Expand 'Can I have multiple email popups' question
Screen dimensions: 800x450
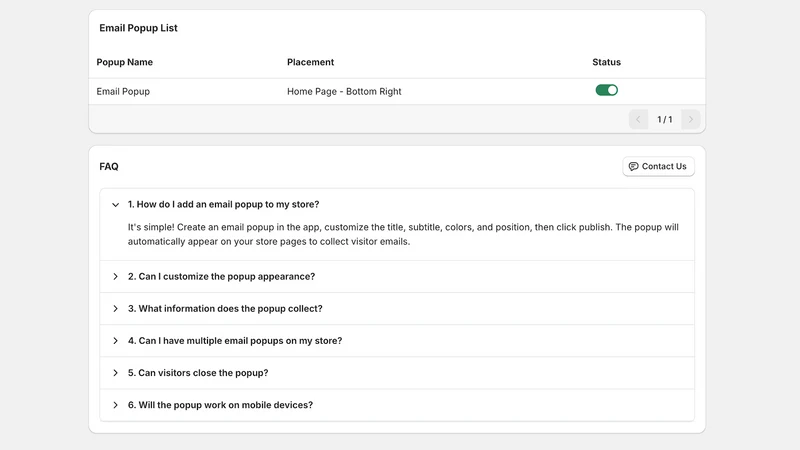pos(397,341)
